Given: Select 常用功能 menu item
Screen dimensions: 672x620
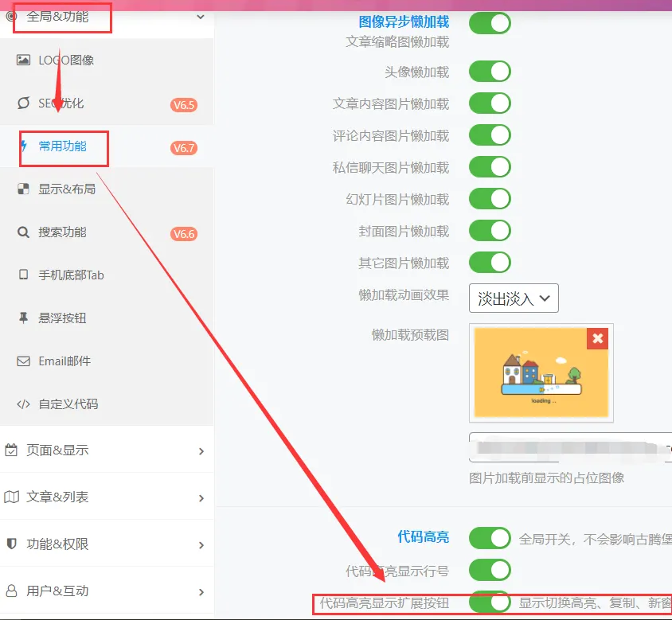Looking at the screenshot, I should (x=107, y=146).
